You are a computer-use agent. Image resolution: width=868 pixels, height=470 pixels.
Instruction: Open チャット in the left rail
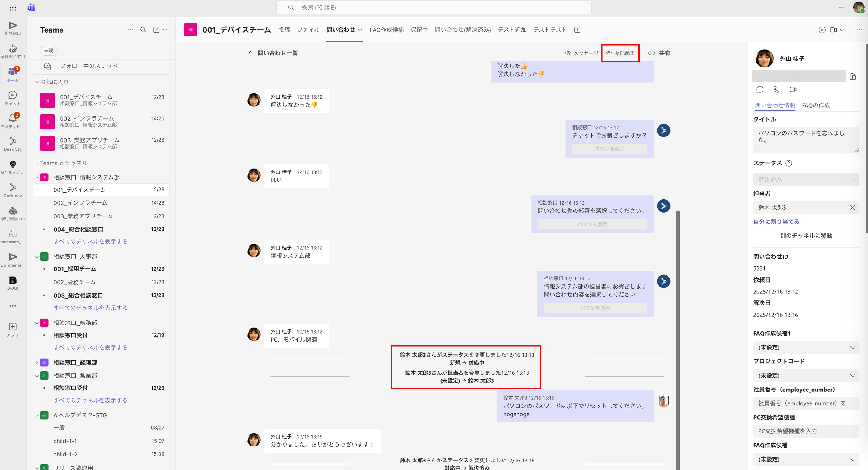click(13, 98)
